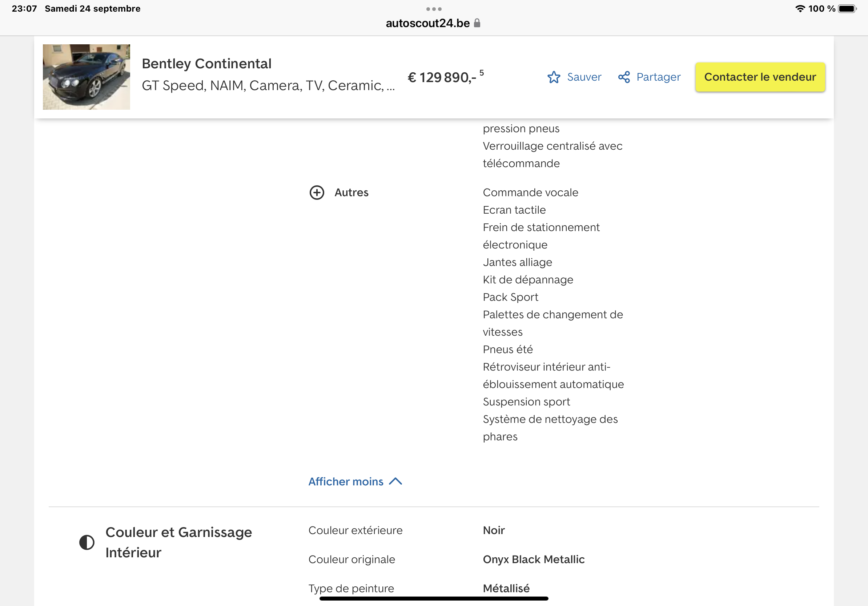Collapse the list with Afficher moins
The image size is (868, 606).
346,482
